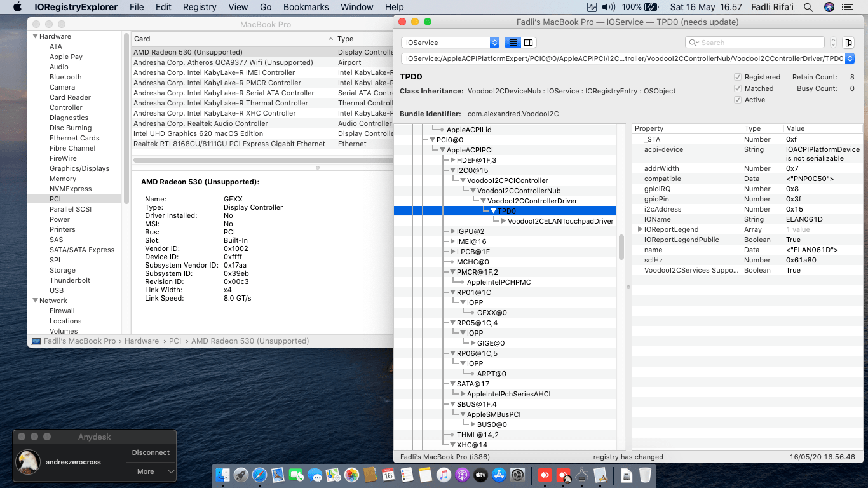
Task: Open Siri from the menu bar
Action: (829, 7)
